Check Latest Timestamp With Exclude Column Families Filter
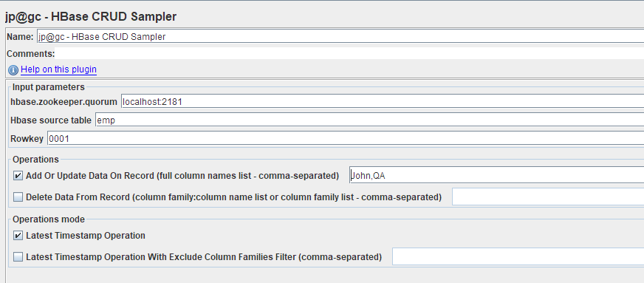The height and width of the screenshot is (283, 644). coord(18,257)
